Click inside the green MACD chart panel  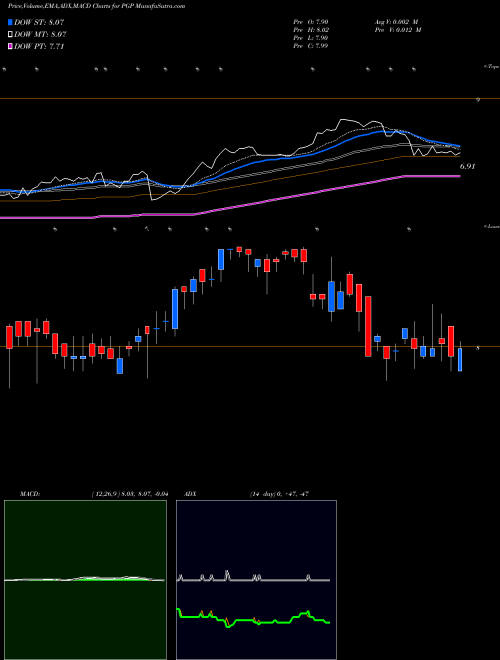[85, 580]
